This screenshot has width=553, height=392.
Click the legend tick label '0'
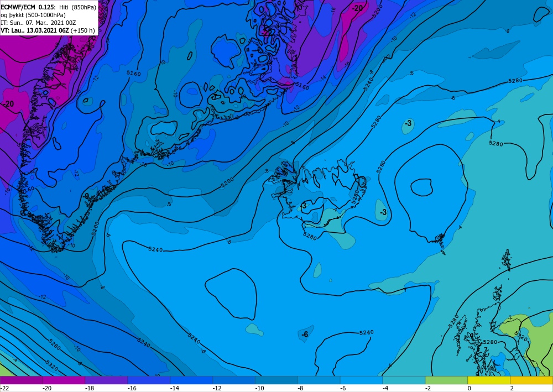[x=469, y=388]
